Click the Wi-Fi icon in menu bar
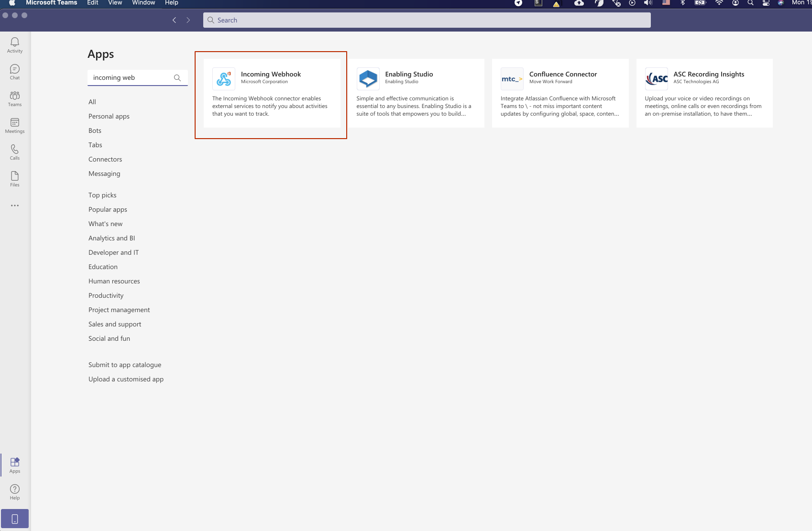This screenshot has width=812, height=531. [x=719, y=3]
